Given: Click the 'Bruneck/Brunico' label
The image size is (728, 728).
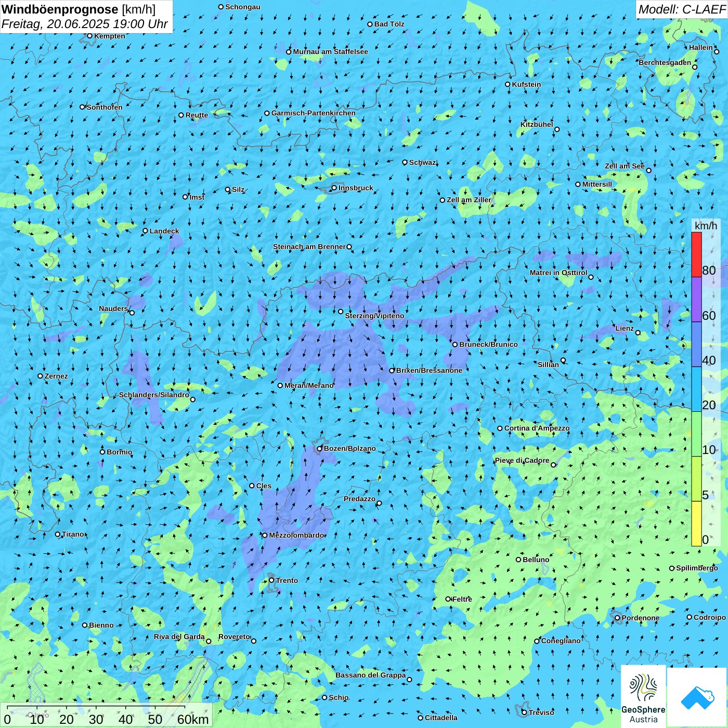Looking at the screenshot, I should tap(488, 344).
